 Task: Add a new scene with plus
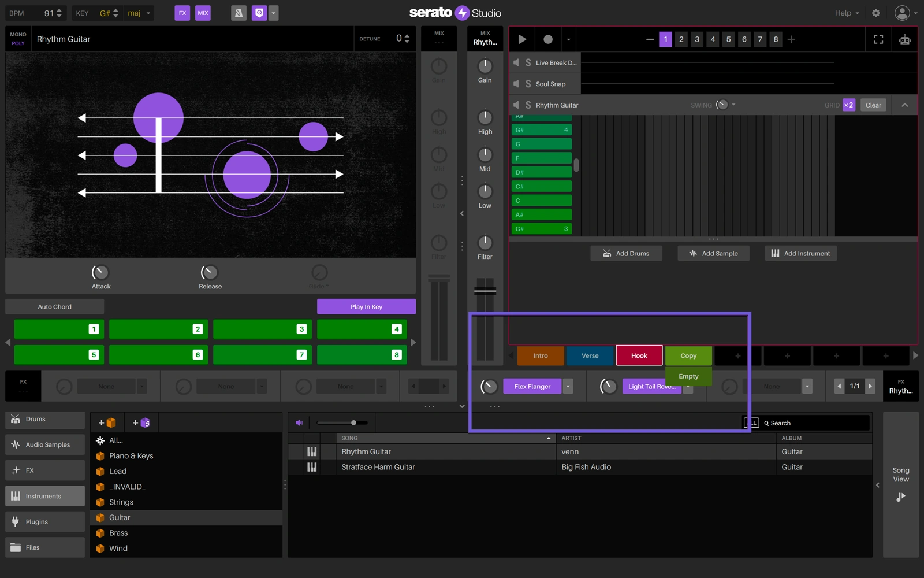791,39
